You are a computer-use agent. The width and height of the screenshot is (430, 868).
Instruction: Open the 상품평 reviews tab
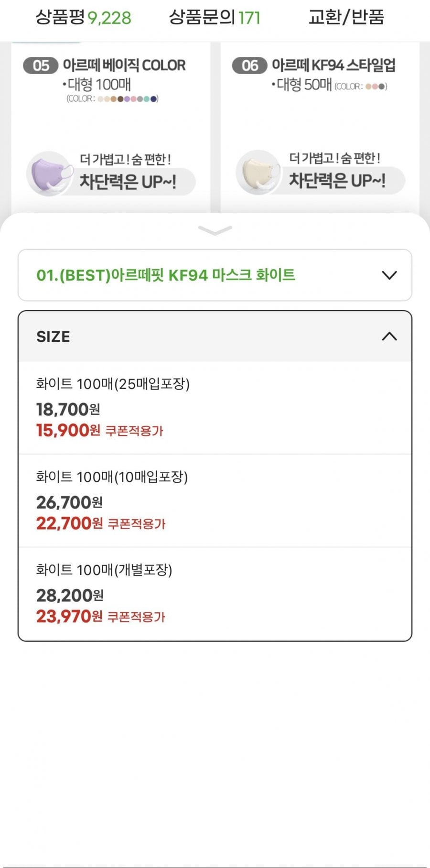click(x=83, y=18)
